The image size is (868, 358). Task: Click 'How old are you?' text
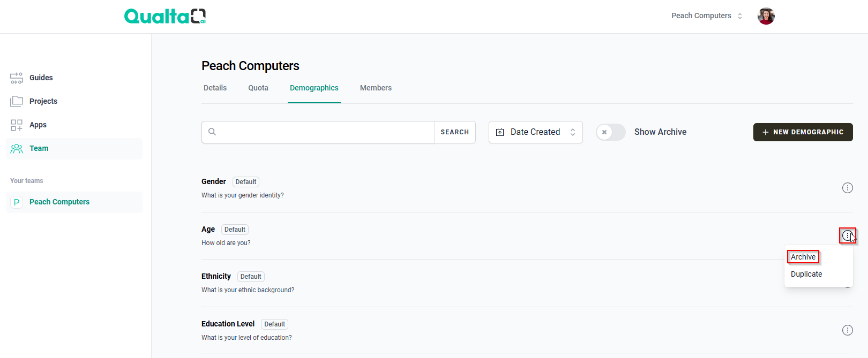[226, 243]
